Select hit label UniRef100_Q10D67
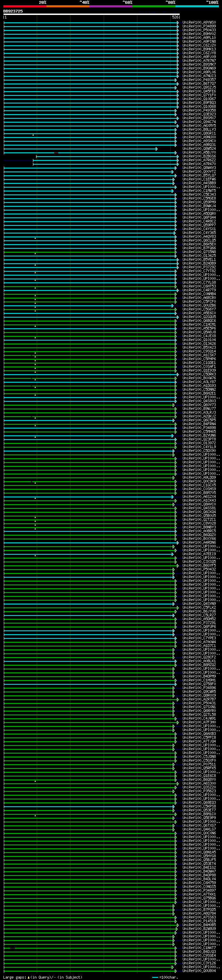The height and width of the screenshot is (980, 222). pos(199,99)
